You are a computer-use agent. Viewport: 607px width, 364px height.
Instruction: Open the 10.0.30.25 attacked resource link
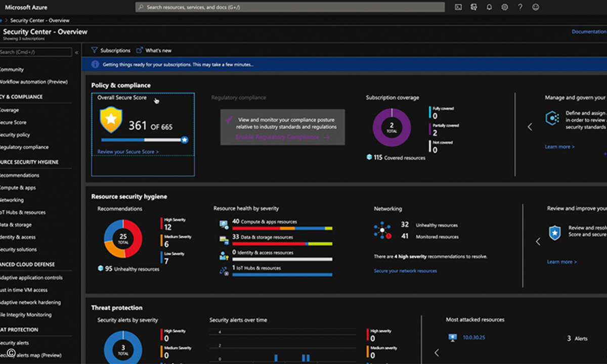[x=474, y=337]
